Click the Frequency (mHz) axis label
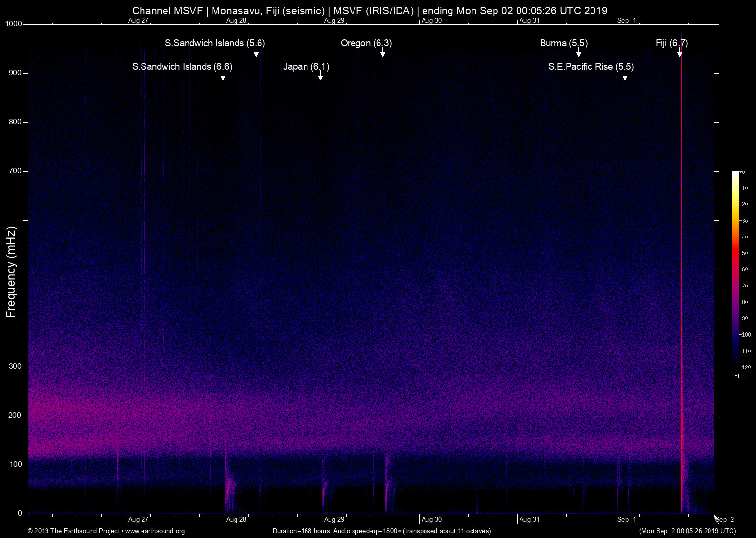The height and width of the screenshot is (538, 756). (11, 272)
